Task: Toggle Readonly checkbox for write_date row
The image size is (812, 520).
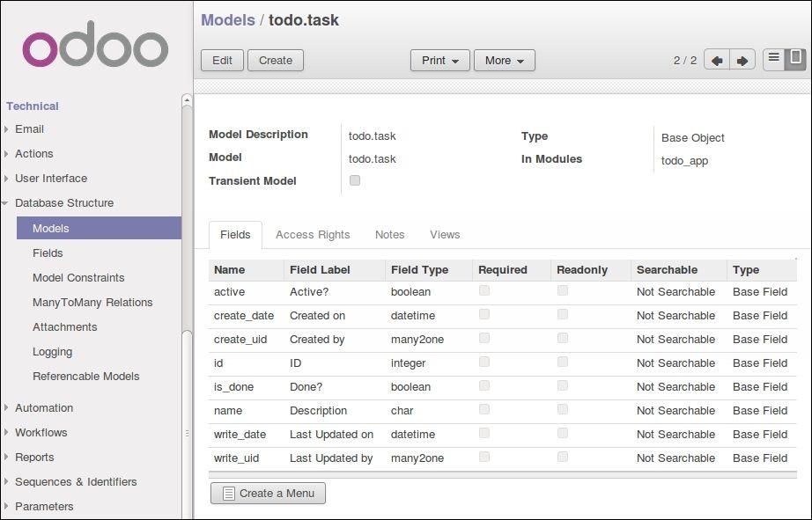Action: coord(563,434)
